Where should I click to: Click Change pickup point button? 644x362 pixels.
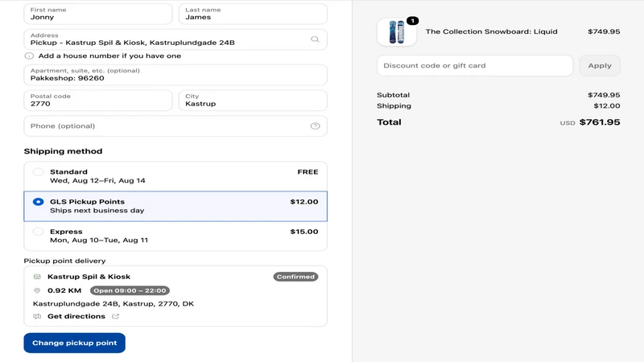(74, 343)
